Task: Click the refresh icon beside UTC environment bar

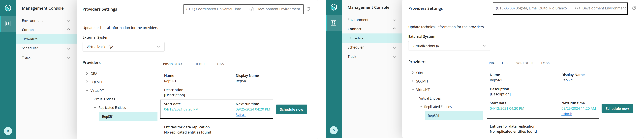Action: pyautogui.click(x=308, y=9)
